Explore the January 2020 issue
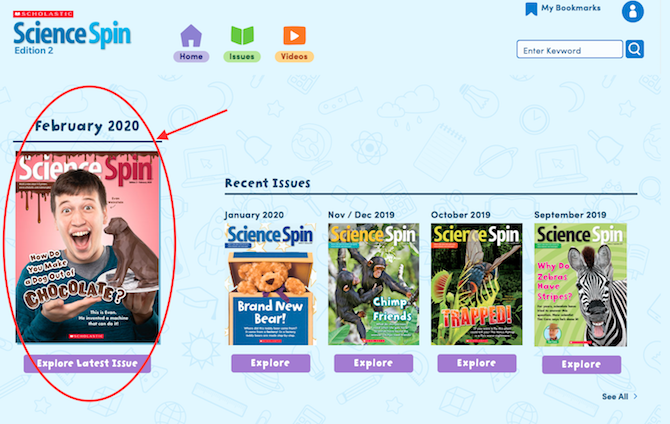 point(270,363)
